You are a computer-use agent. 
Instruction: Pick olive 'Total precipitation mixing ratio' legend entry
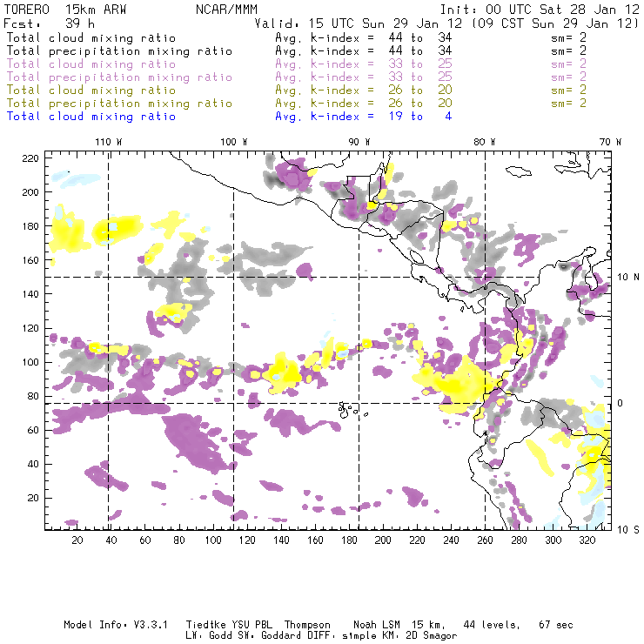[x=119, y=104]
